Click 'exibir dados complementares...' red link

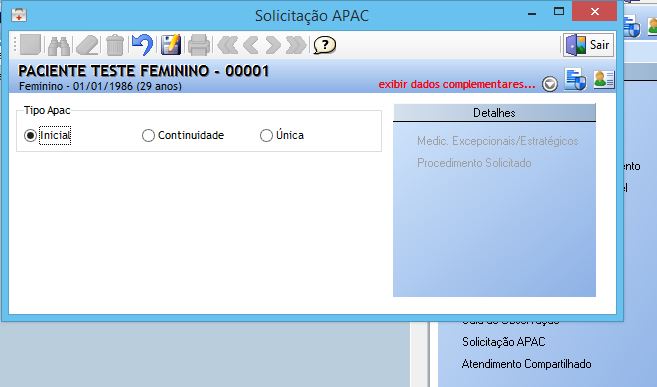[x=457, y=84]
